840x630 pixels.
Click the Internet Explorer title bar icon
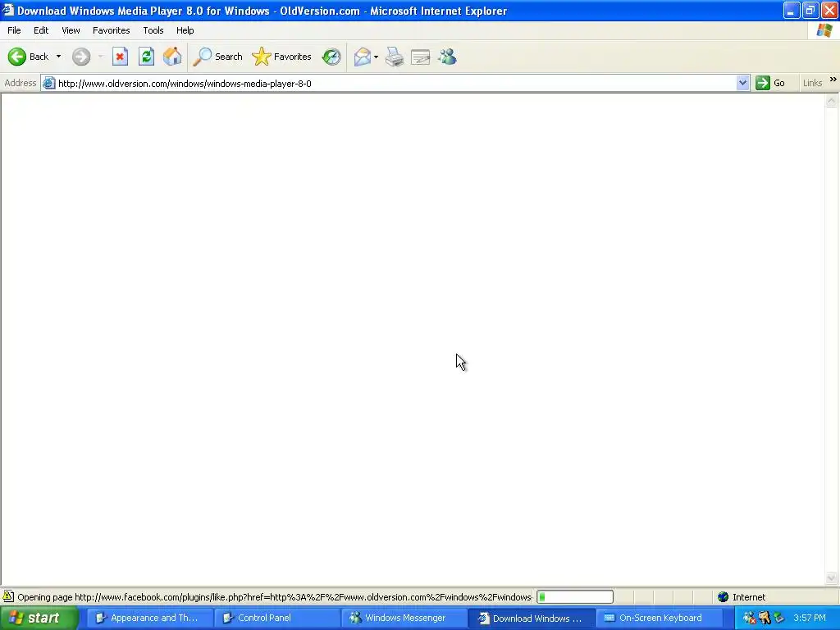(7, 10)
